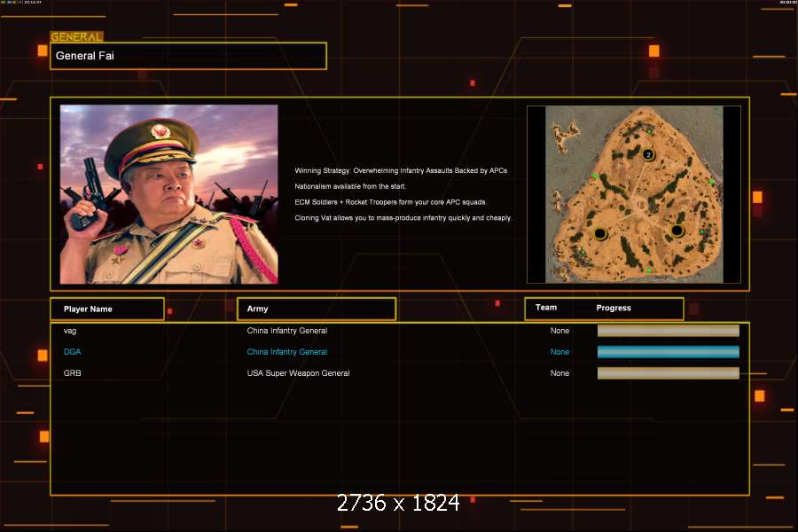Click the General Fai portrait image
The width and height of the screenshot is (798, 532).
(169, 194)
